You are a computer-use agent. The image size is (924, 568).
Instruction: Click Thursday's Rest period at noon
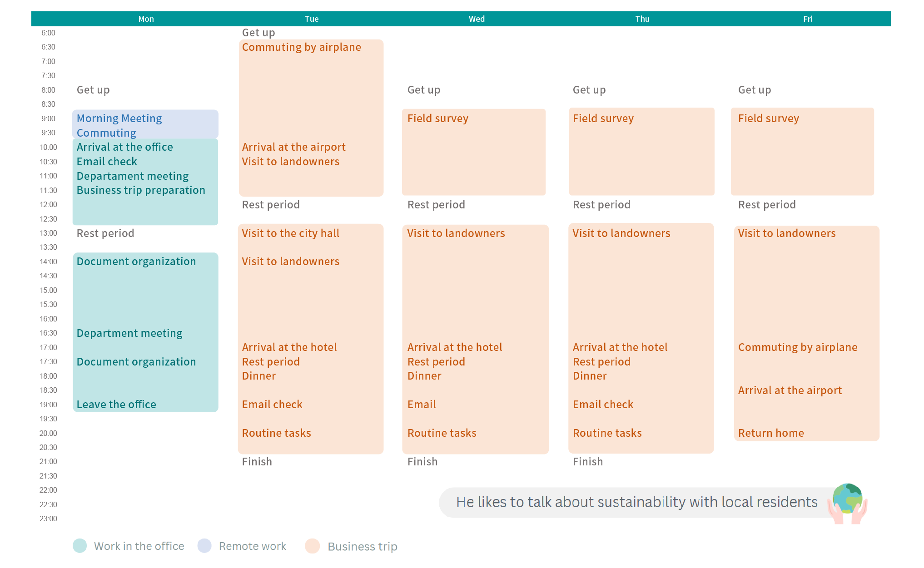[x=601, y=205]
